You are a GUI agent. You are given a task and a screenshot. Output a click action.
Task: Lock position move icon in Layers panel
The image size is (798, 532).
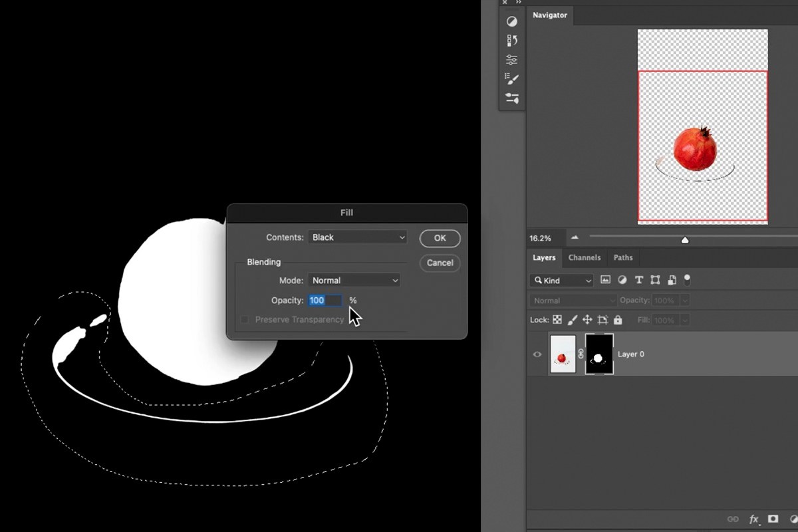(x=588, y=320)
